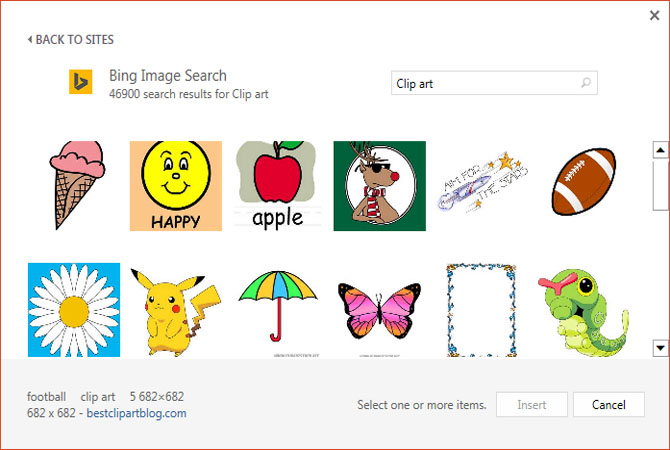Select the reindeer with sunglasses image
This screenshot has height=450, width=670.
coord(379,186)
